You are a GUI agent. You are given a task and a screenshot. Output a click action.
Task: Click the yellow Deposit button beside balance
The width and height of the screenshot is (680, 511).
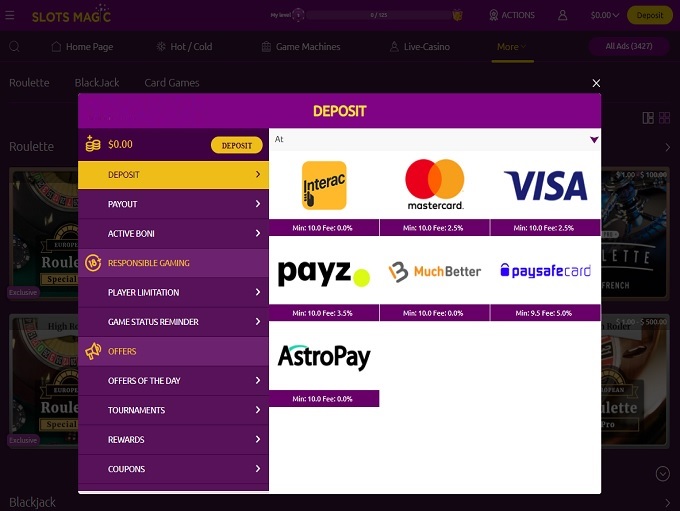237,145
